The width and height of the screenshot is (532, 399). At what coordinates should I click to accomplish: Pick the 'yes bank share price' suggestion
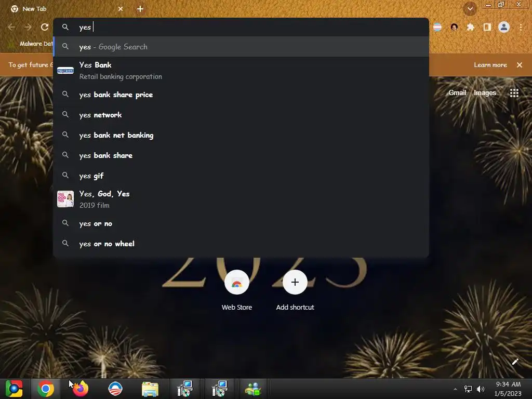point(241,95)
